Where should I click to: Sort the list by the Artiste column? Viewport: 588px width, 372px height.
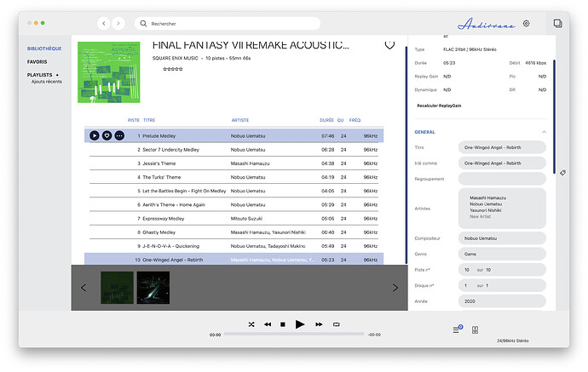(240, 120)
